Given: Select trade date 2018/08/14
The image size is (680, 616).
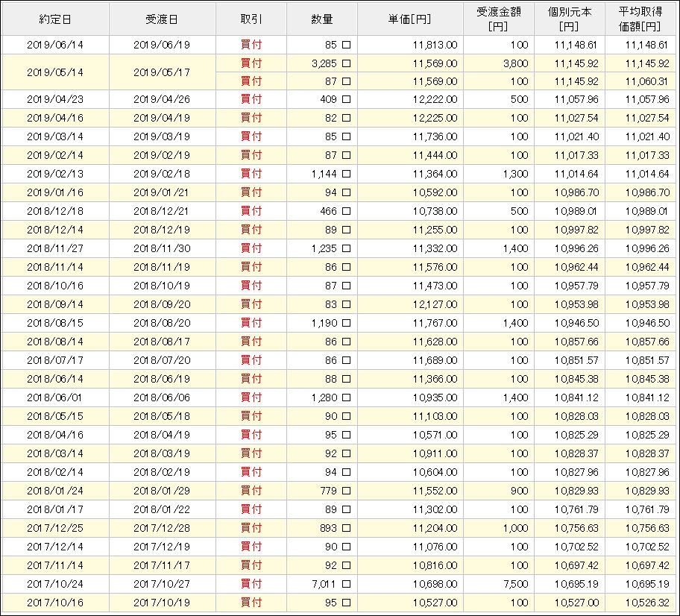Looking at the screenshot, I should (x=55, y=342).
